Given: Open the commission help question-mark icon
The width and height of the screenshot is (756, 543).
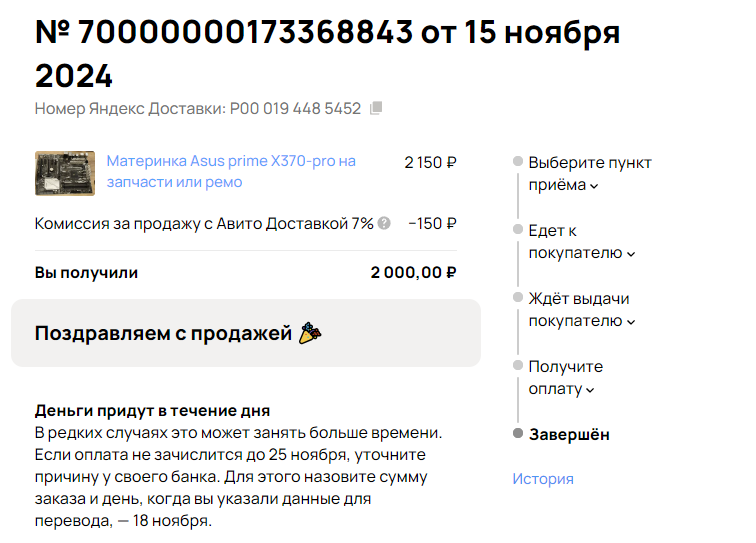Looking at the screenshot, I should point(384,223).
